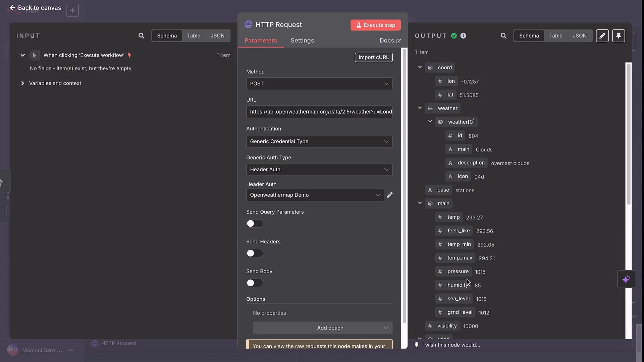Enable Send Query Parameters toggle

tap(255, 224)
